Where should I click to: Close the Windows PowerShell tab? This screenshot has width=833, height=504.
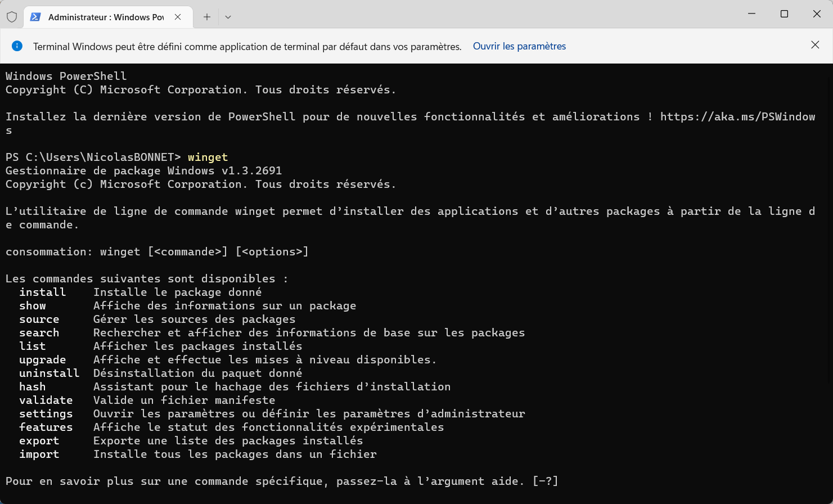[178, 17]
